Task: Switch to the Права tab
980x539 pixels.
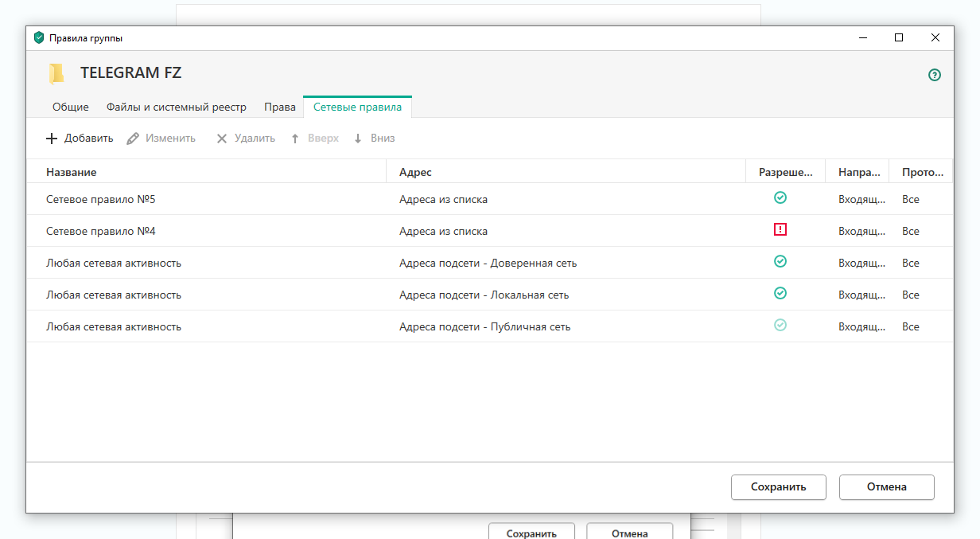Action: click(x=280, y=107)
